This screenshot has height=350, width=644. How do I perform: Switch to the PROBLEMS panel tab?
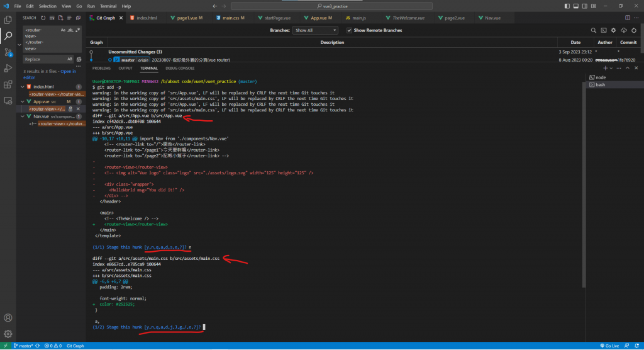click(101, 68)
